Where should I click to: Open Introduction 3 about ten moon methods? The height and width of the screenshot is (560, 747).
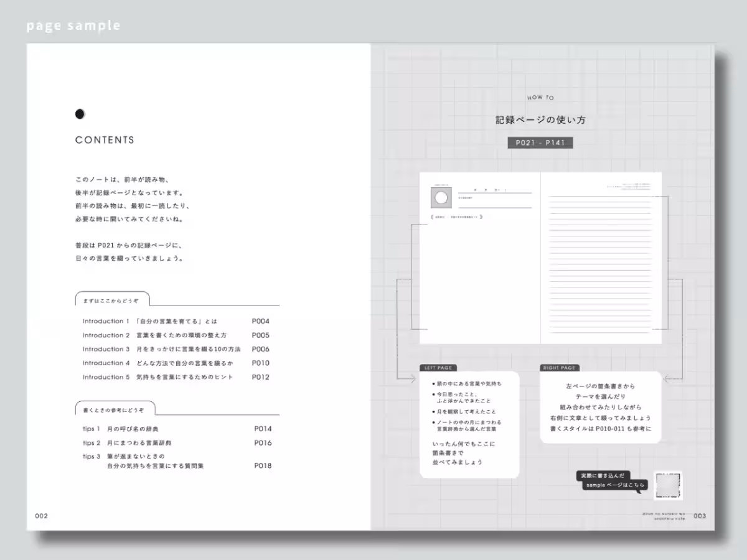click(x=161, y=349)
